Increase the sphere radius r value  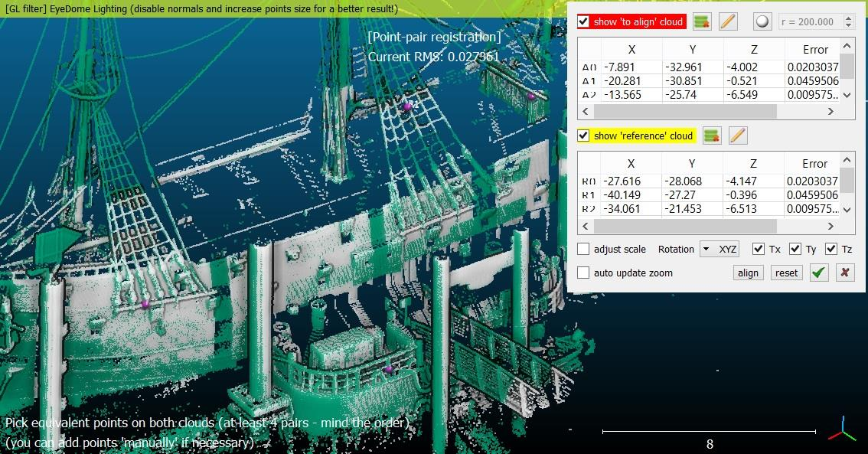click(847, 18)
